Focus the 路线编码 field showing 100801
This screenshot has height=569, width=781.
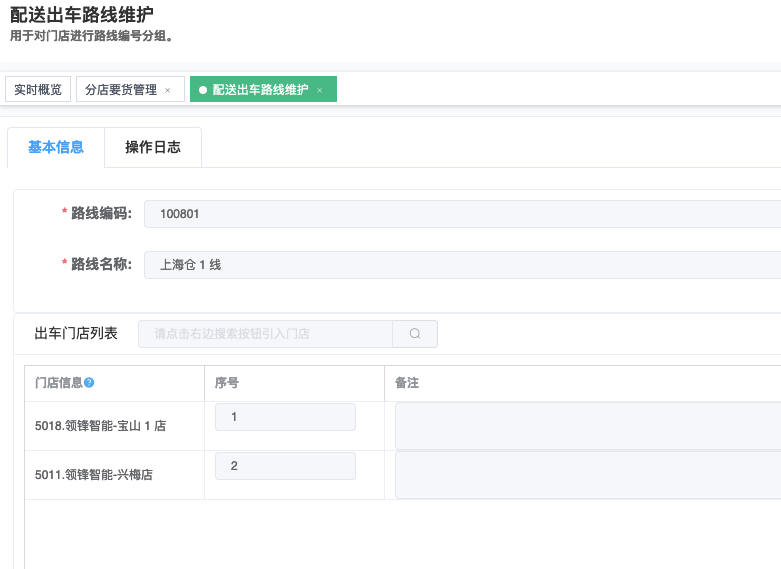tap(462, 214)
